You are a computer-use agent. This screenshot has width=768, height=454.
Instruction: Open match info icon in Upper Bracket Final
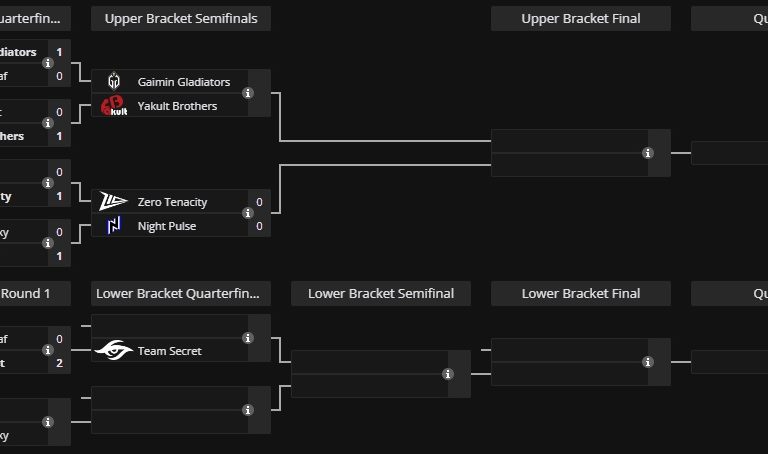pyautogui.click(x=648, y=153)
